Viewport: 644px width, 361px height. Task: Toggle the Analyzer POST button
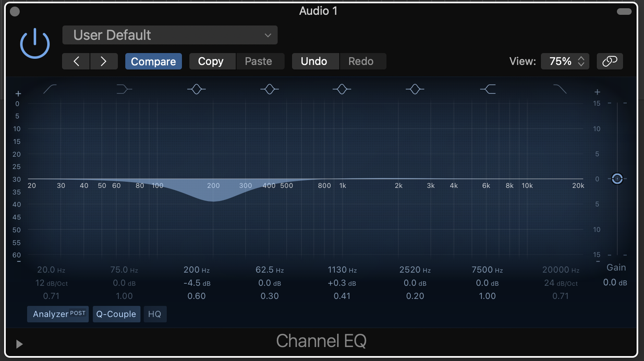(58, 314)
